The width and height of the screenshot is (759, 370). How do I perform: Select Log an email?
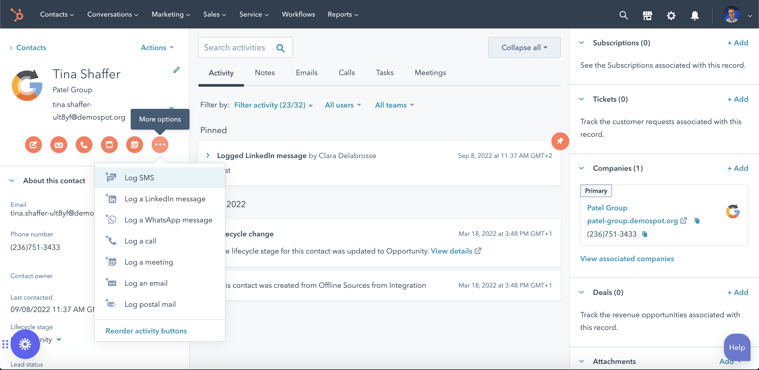[x=160, y=283]
